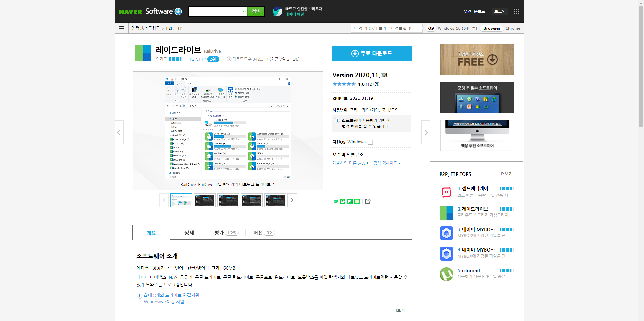The height and width of the screenshot is (321, 644).
Task: Open the P2P, FTP breadcrumb link
Action: point(174,28)
